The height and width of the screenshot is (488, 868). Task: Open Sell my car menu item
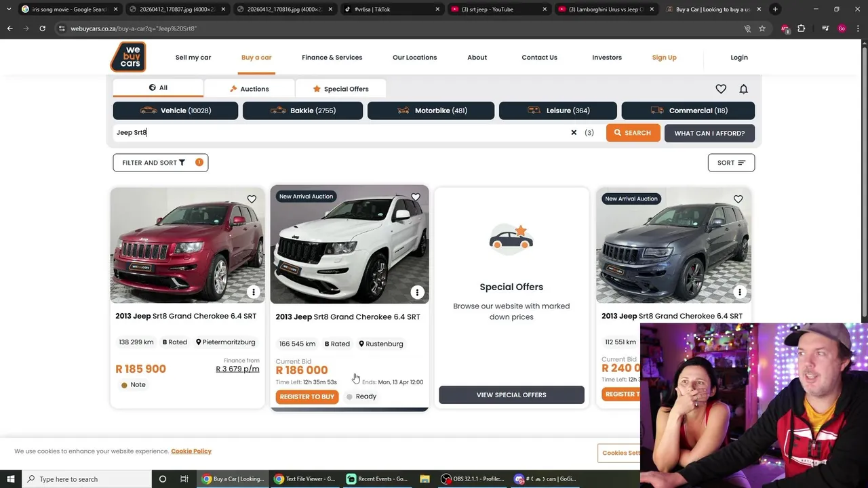click(x=193, y=58)
